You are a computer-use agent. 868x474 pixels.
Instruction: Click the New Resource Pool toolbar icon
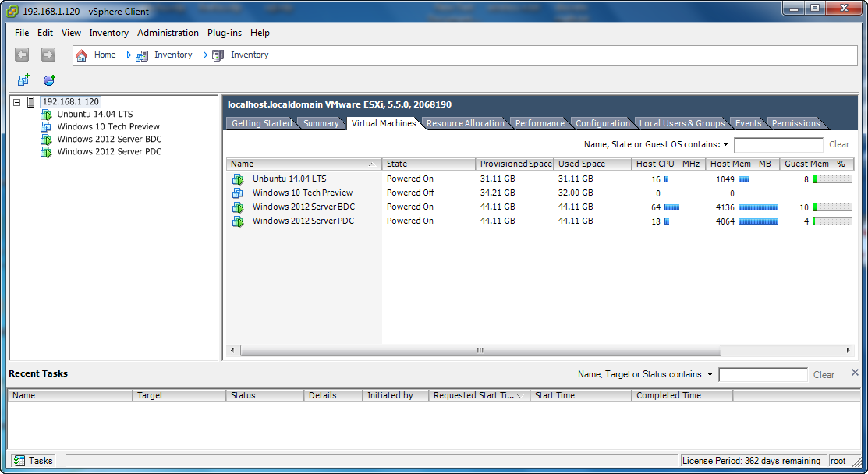pos(49,80)
